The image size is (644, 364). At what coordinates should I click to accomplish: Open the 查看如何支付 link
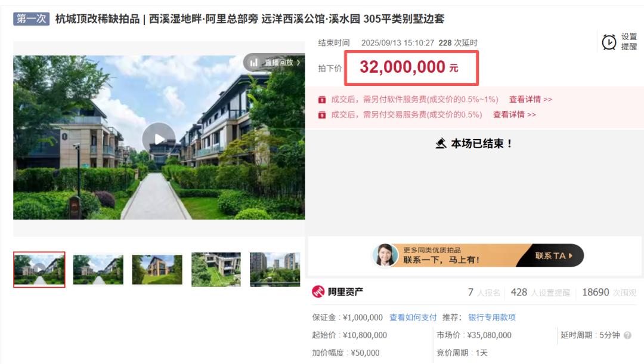tap(413, 317)
